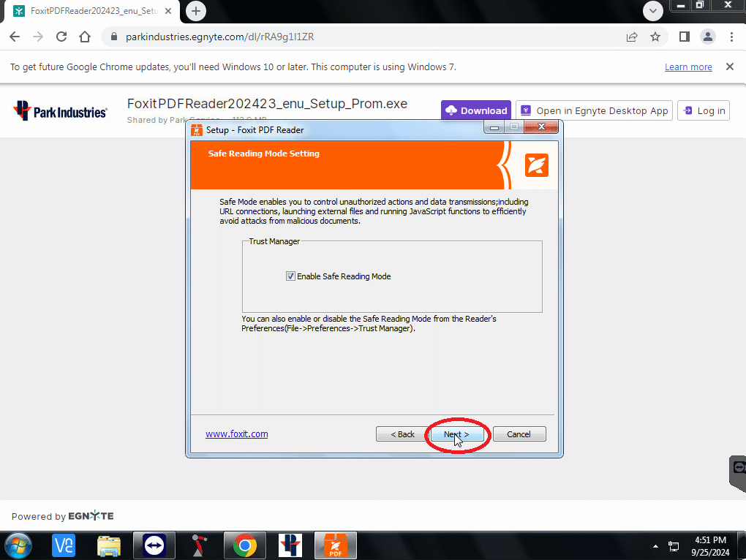Dismiss the Chrome update notification bar

pyautogui.click(x=729, y=67)
